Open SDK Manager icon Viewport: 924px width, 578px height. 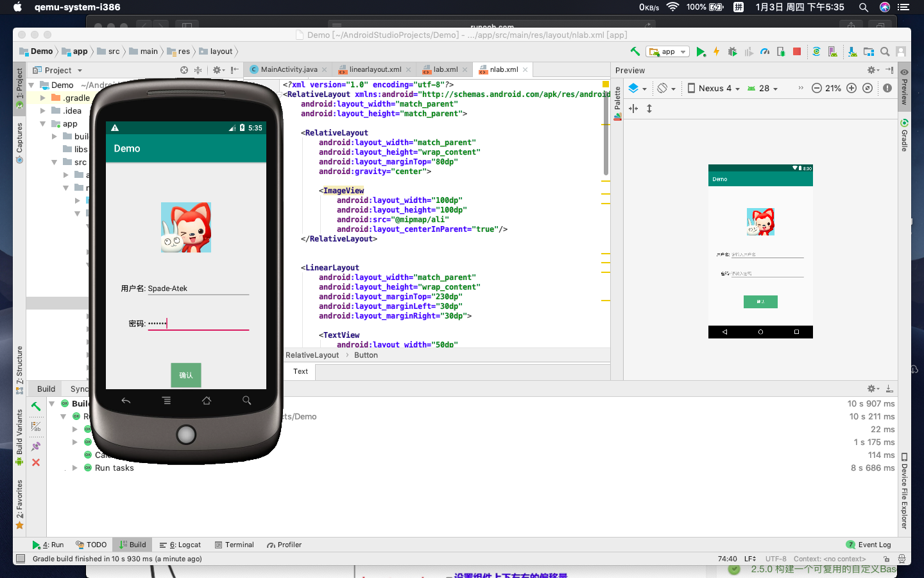pyautogui.click(x=852, y=51)
